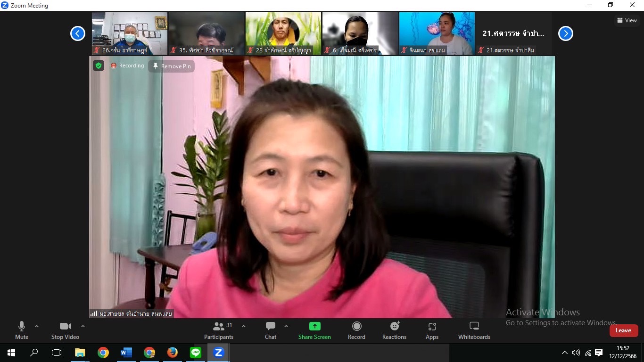Viewport: 644px width, 362px height.
Task: Open Firefox from the taskbar
Action: point(173,353)
